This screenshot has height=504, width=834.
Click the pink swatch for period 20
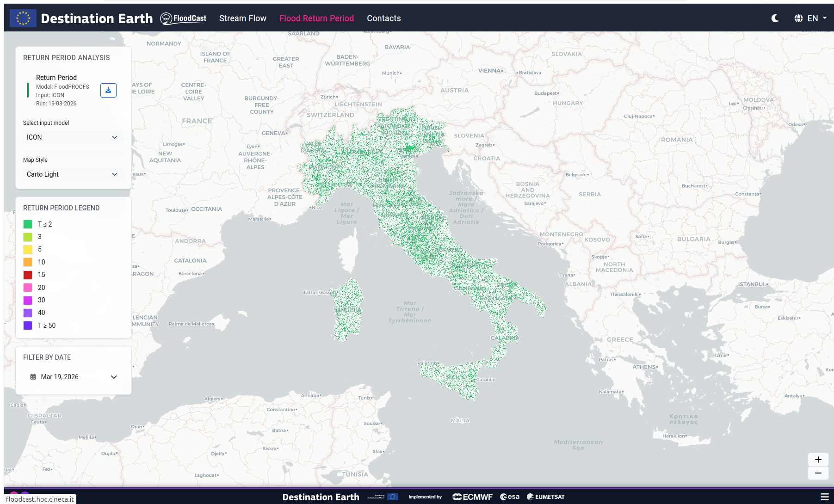28,288
